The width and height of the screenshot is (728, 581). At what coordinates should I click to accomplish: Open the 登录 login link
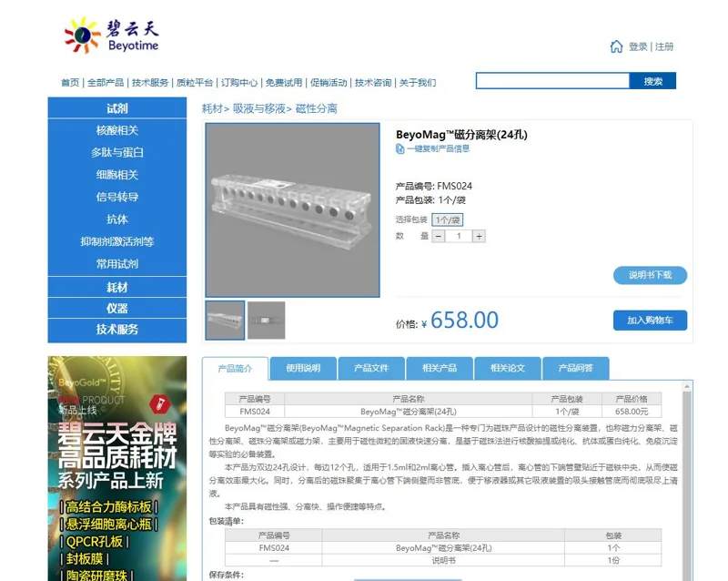638,47
